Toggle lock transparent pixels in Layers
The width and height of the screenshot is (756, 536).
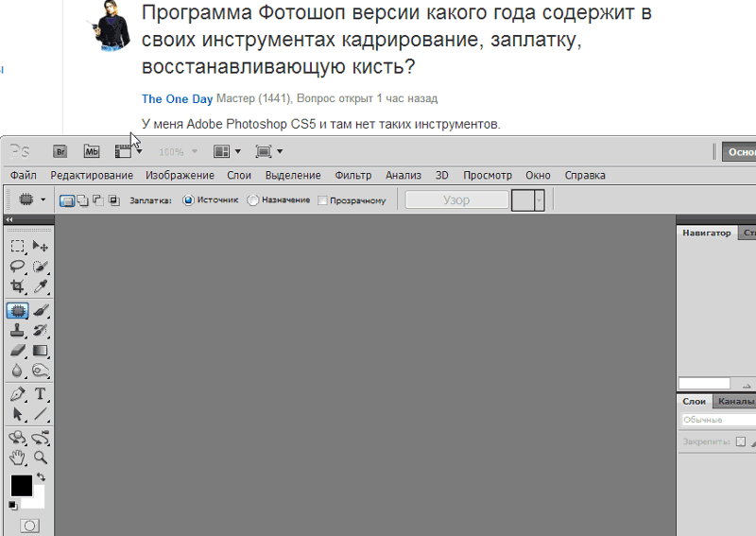pos(741,441)
